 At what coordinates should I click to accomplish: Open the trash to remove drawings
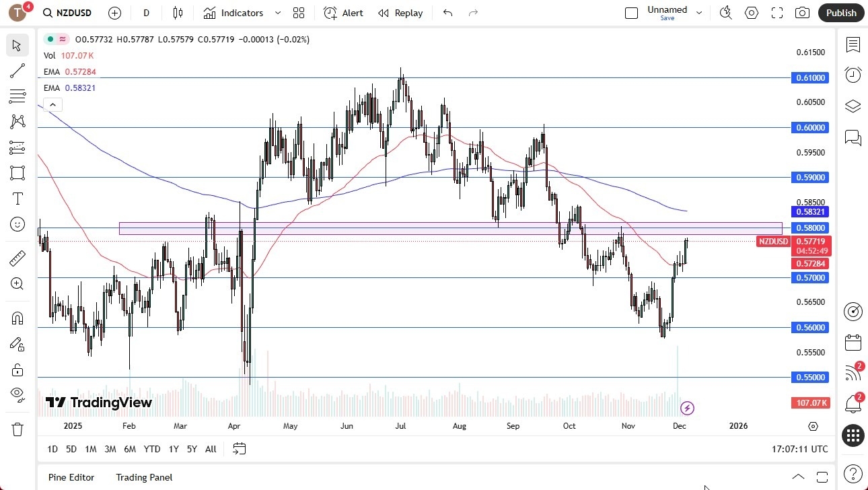click(17, 429)
